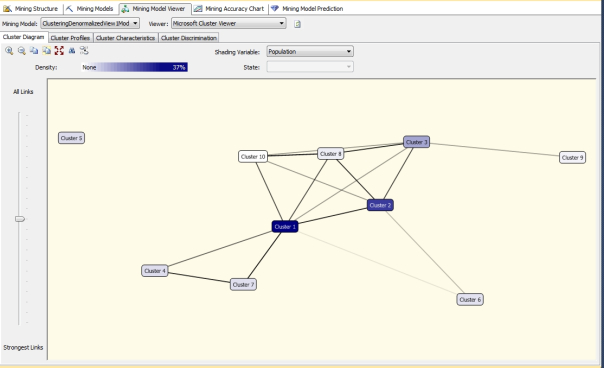The width and height of the screenshot is (604, 368).
Task: Click the Density label
Action: click(46, 67)
